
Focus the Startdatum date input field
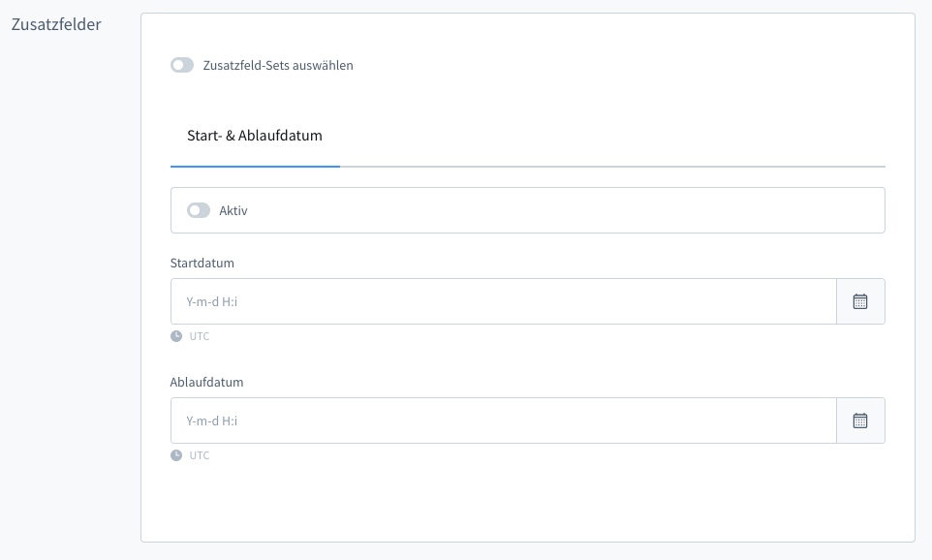(503, 301)
